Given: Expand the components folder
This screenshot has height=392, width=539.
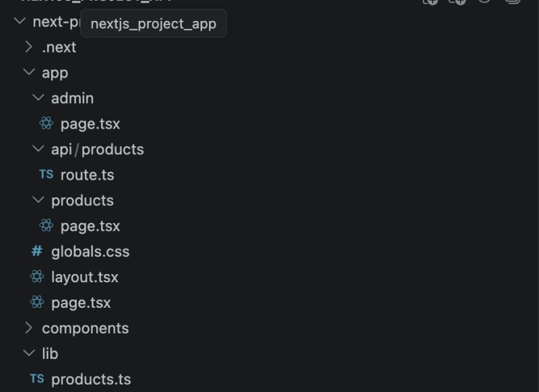Looking at the screenshot, I should click(x=29, y=328).
